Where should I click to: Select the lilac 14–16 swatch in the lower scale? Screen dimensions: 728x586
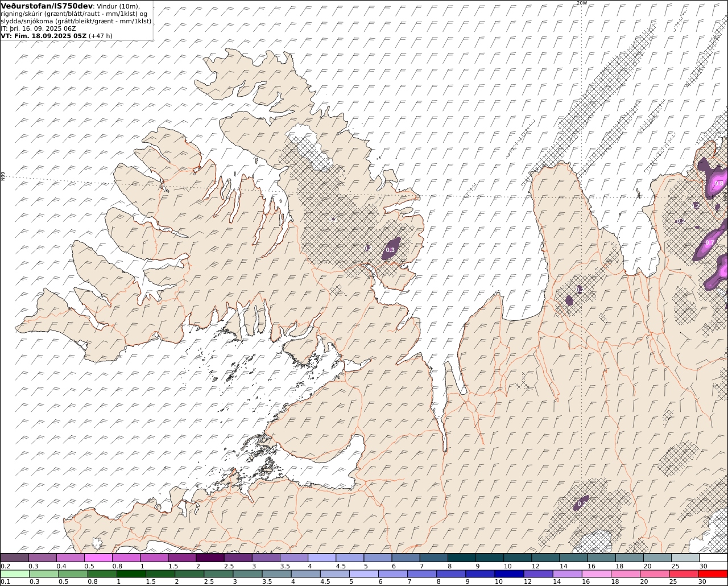coord(568,573)
